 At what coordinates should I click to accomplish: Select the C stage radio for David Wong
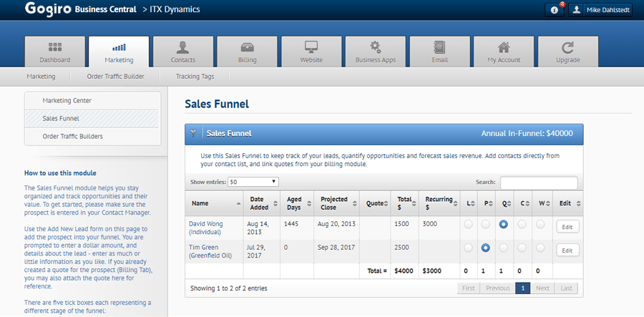(522, 225)
